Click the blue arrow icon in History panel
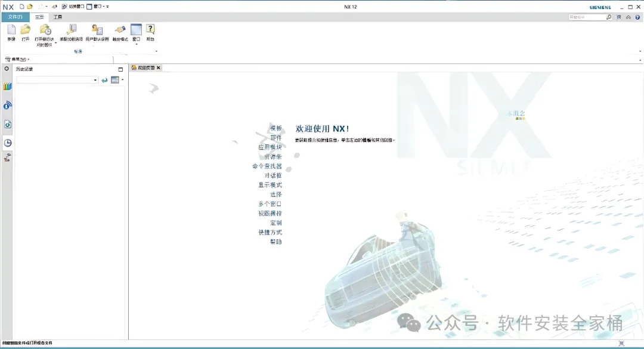This screenshot has height=349, width=644. pyautogui.click(x=104, y=80)
